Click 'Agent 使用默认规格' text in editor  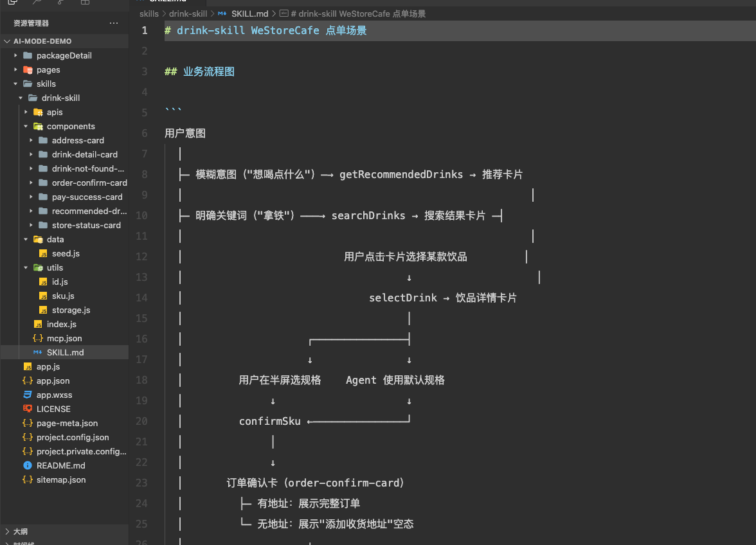click(x=395, y=380)
